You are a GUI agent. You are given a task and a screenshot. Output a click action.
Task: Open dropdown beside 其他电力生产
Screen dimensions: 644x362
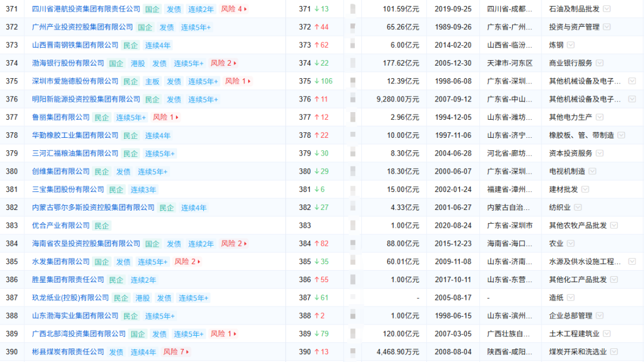point(600,117)
